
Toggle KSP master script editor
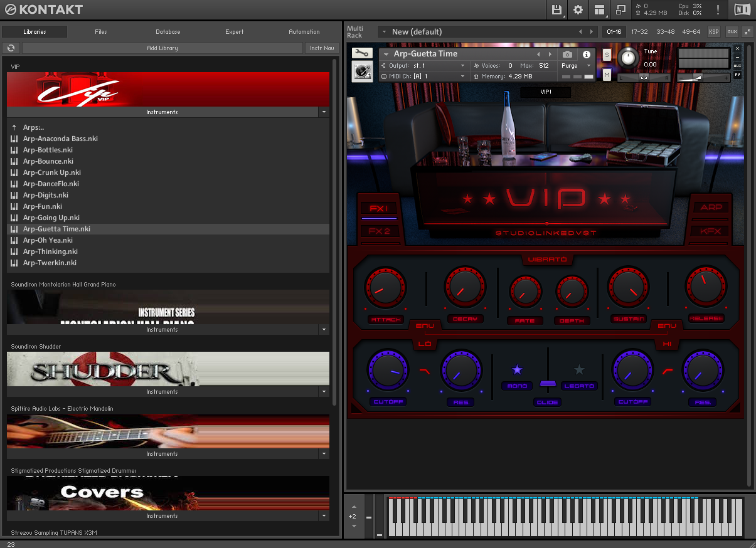pos(714,32)
